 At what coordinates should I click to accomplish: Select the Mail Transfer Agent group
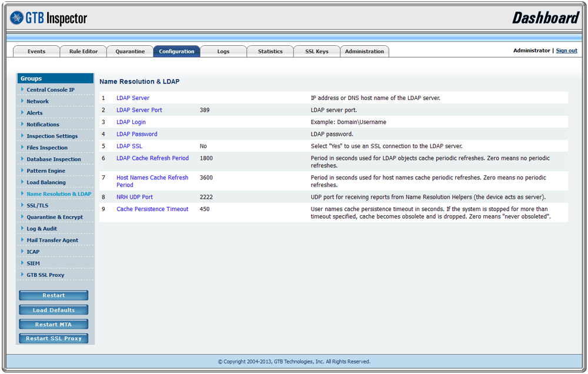tap(52, 241)
